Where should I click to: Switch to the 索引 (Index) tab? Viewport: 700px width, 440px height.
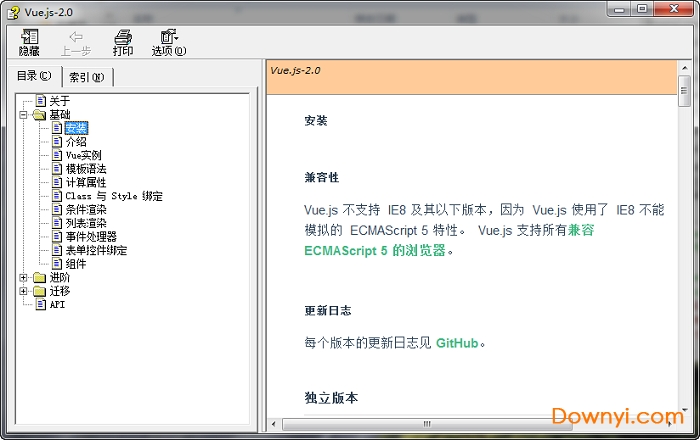point(87,77)
